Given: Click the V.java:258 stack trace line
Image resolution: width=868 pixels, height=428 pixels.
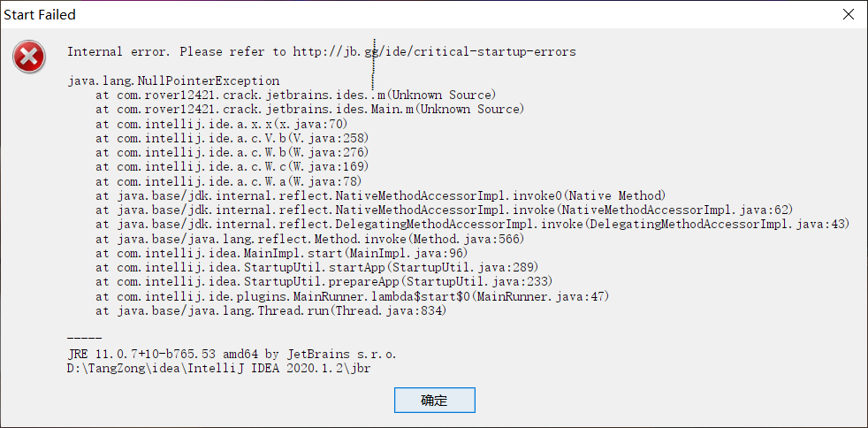Looking at the screenshot, I should (232, 138).
